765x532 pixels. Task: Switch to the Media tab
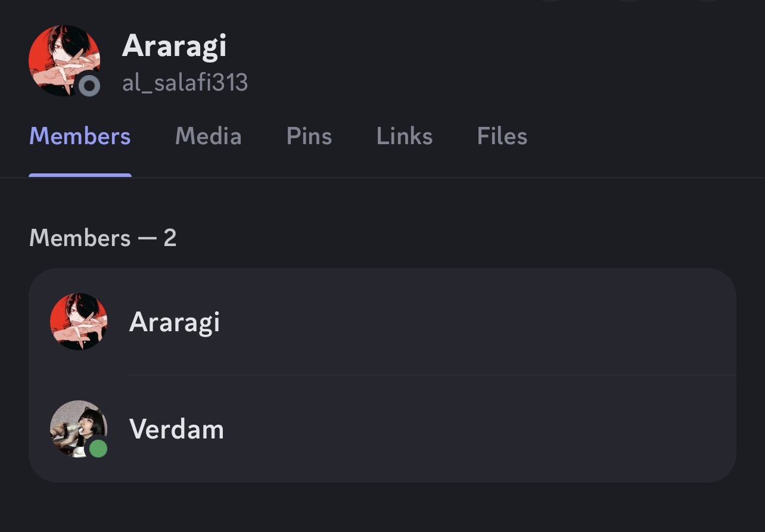point(208,136)
